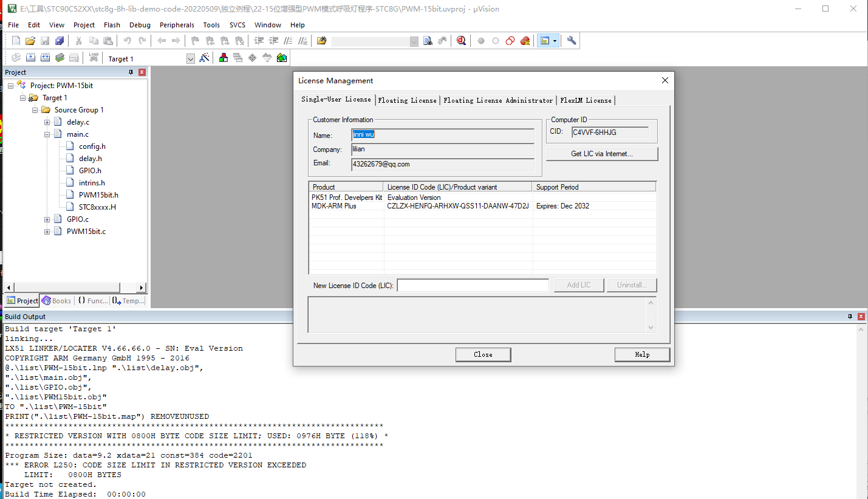Image resolution: width=868 pixels, height=499 pixels.
Task: Click the Open file icon
Action: click(x=30, y=41)
